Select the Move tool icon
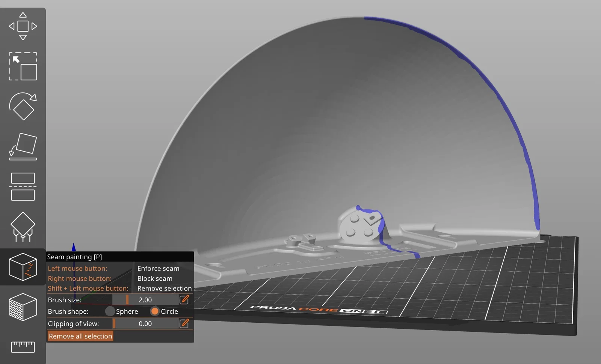 (23, 26)
